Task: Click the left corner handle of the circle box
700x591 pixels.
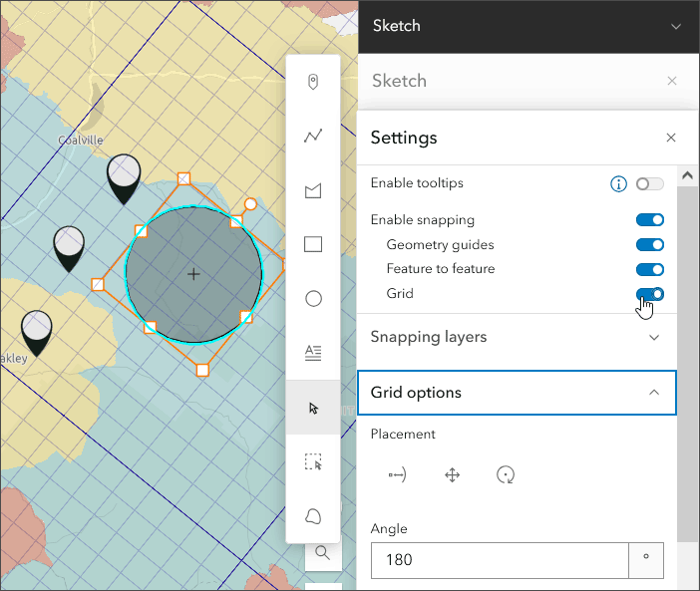Action: pos(98,285)
